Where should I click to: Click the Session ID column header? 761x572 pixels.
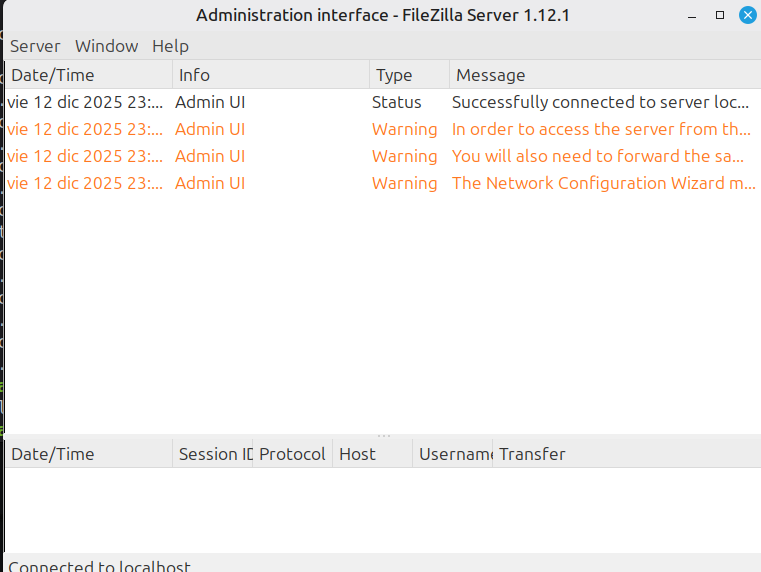tap(214, 454)
